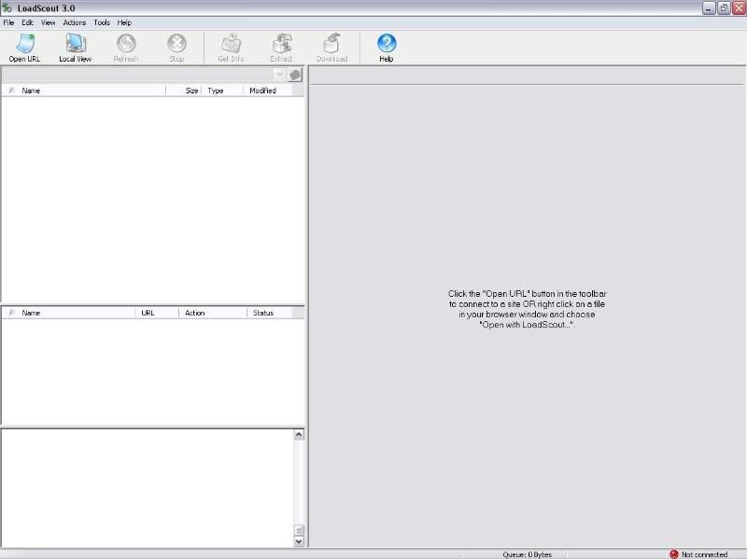Open the Actions menu
The width and height of the screenshot is (747, 560).
point(75,22)
